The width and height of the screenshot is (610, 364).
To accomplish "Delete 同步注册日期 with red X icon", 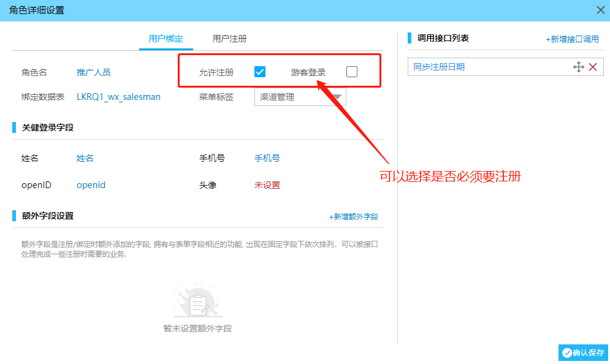I will tap(593, 67).
